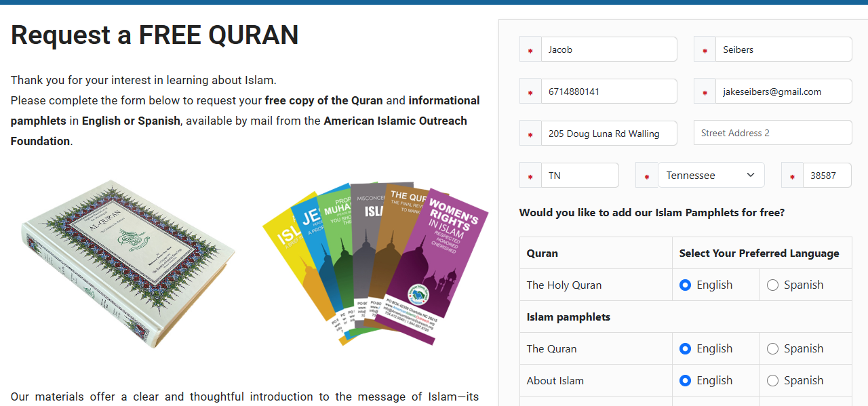The image size is (868, 406).
Task: Click the city field containing TN
Action: coord(580,176)
